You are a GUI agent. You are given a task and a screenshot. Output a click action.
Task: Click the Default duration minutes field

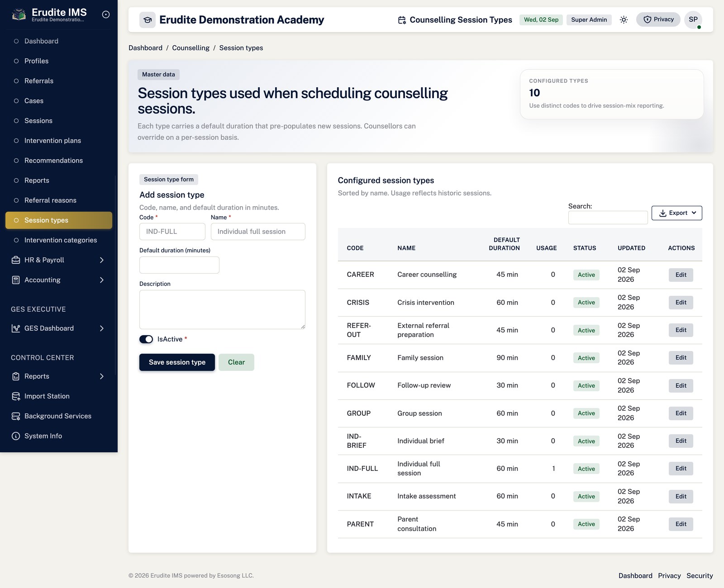(179, 265)
